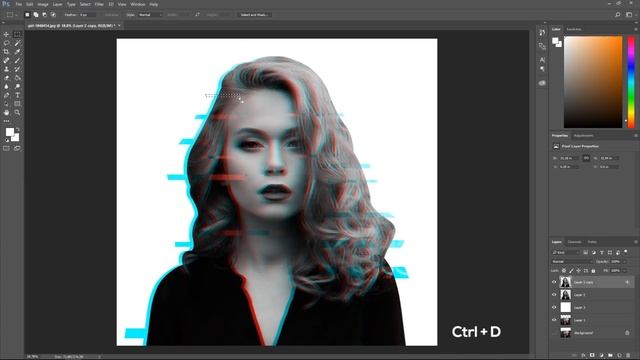The image size is (640, 360).
Task: Click the background color swatch in toolbox
Action: click(x=16, y=138)
